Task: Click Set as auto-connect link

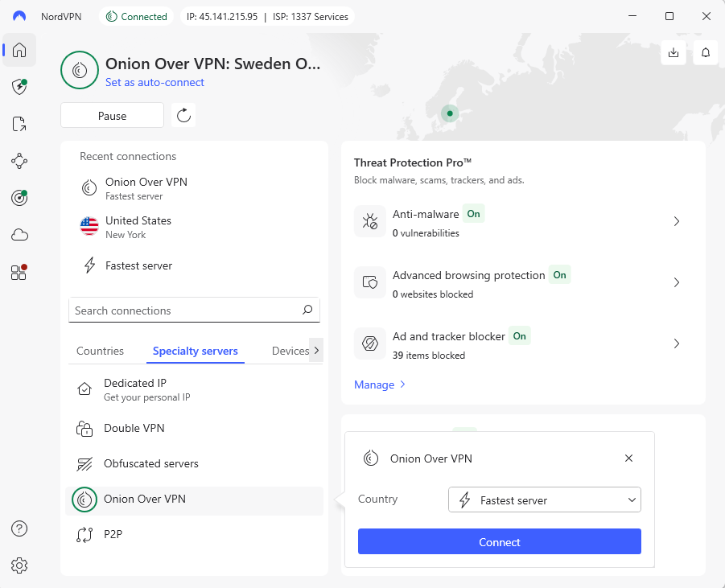Action: click(154, 82)
